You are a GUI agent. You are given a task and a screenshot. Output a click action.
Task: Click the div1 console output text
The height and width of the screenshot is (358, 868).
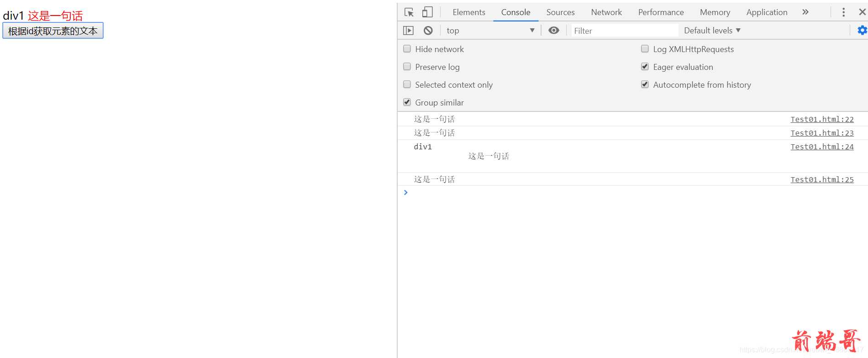423,147
